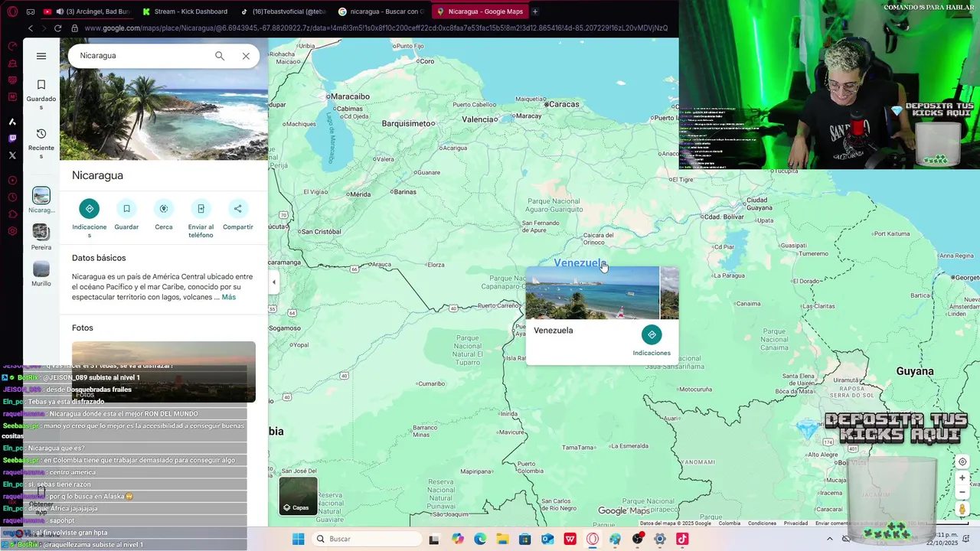Zoom out on the map

[962, 492]
